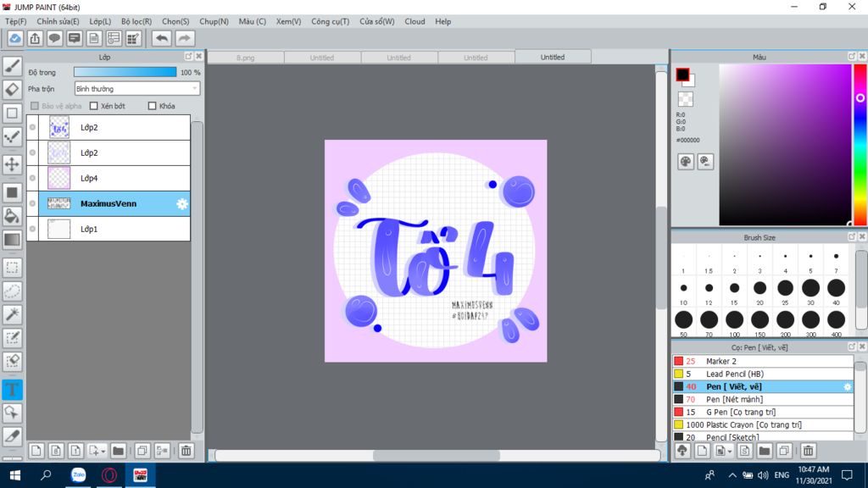Open the color palette icon in Màu panel

685,162
